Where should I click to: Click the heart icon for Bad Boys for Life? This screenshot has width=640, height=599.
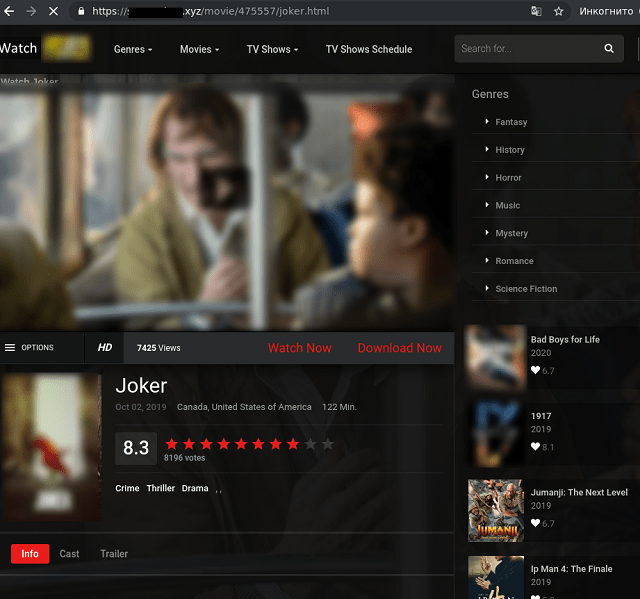pos(535,370)
